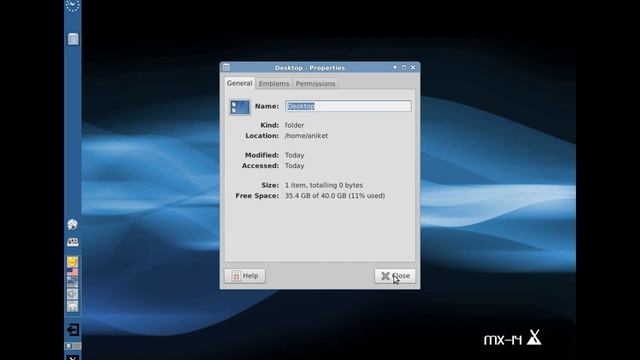Click the log out arrow icon in panel
The width and height of the screenshot is (640, 360).
click(73, 329)
